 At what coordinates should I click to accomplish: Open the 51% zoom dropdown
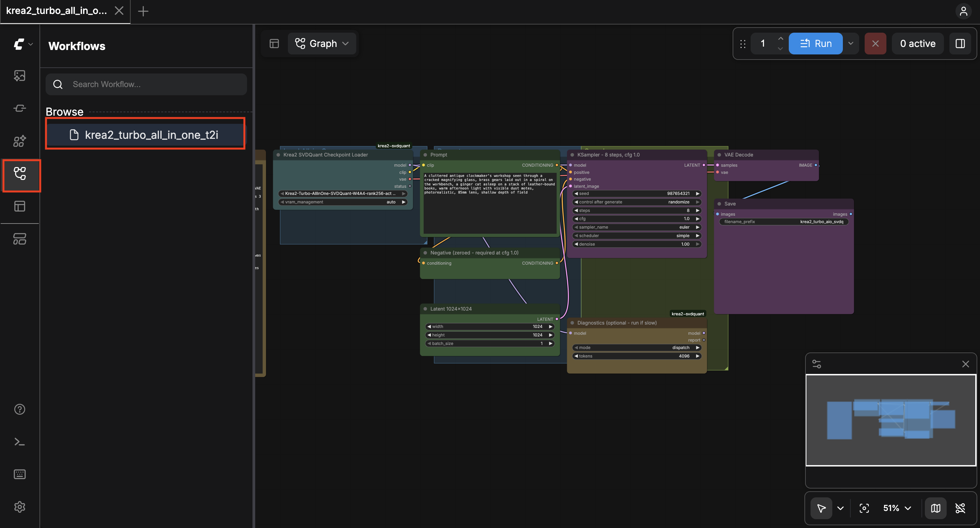click(897, 508)
